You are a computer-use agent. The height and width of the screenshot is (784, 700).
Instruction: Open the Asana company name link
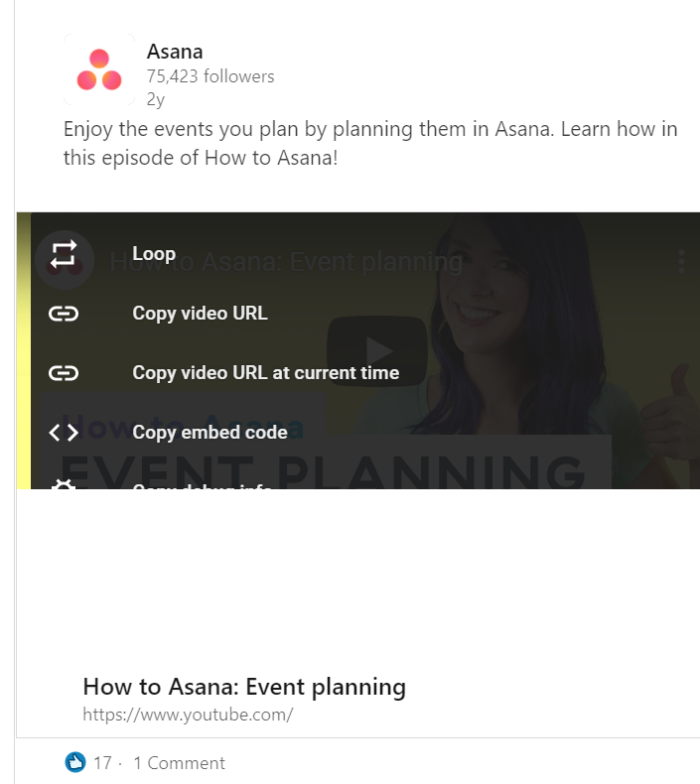pos(175,52)
